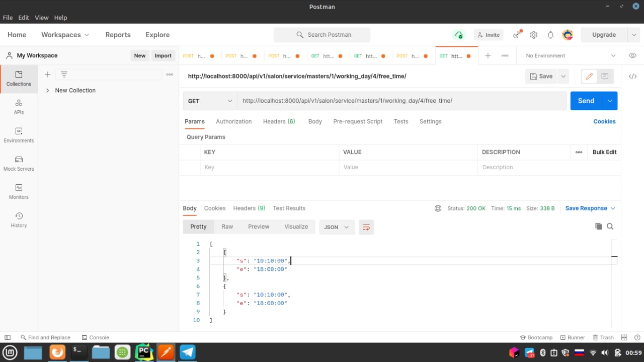Click Bulk Edit for query params

604,152
